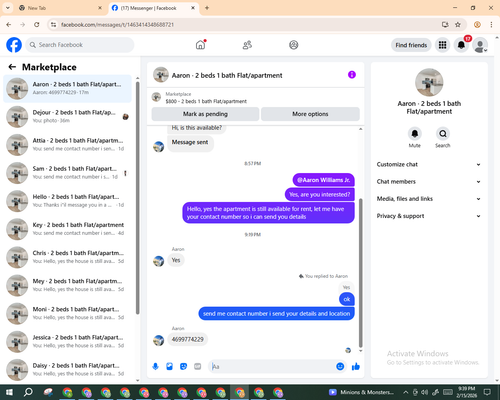Click the conversation list scrollbar
The height and width of the screenshot is (400, 500).
[x=137, y=197]
